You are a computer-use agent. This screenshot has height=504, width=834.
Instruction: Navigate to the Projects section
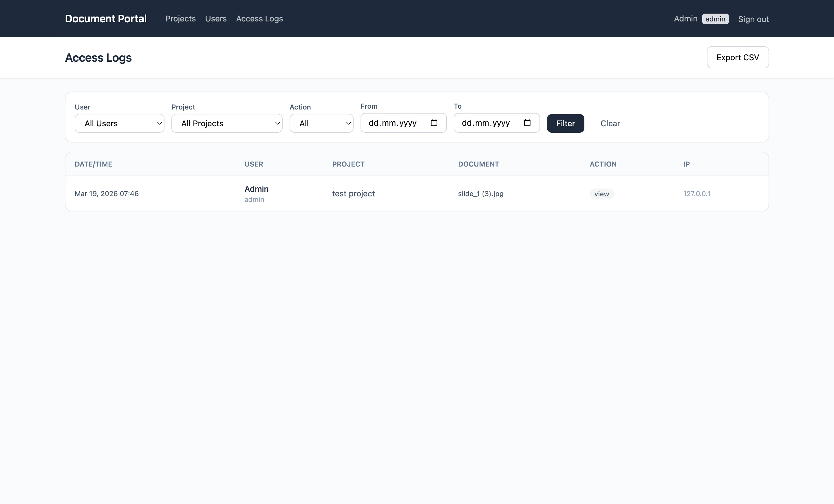click(180, 19)
